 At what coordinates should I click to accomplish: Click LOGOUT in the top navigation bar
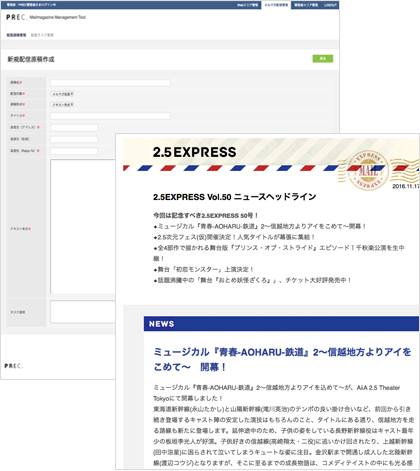330,5
